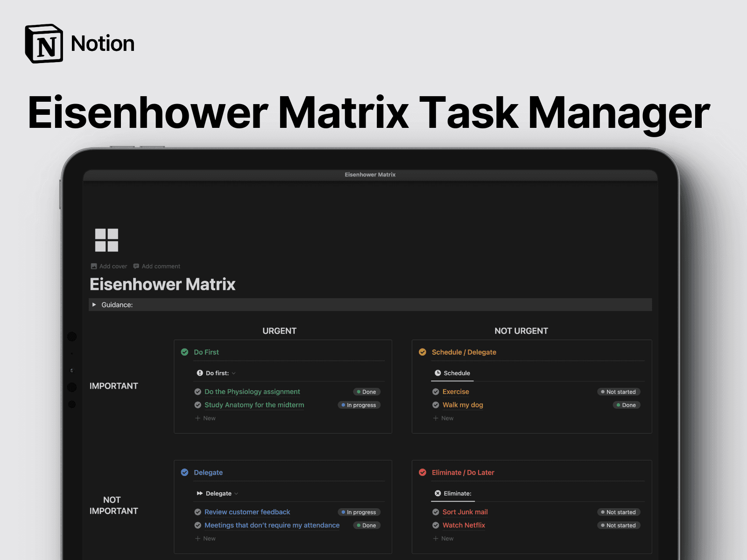Toggle check for Watch Netflix
Screen dimensions: 747x560
(436, 525)
